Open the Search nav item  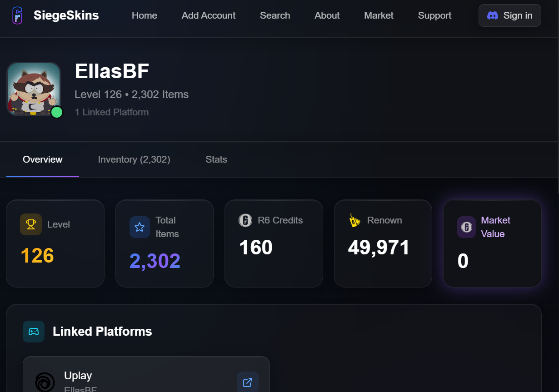coord(275,15)
